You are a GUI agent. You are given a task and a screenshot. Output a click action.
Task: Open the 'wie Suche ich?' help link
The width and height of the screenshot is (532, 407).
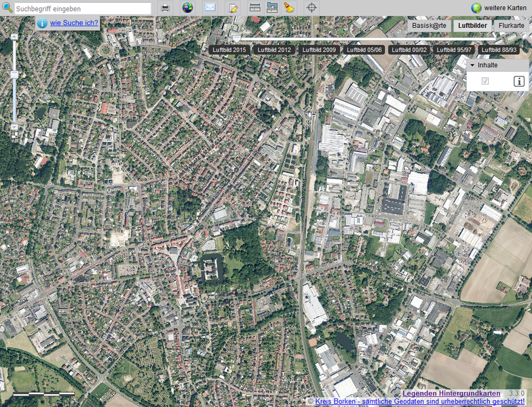(x=74, y=23)
